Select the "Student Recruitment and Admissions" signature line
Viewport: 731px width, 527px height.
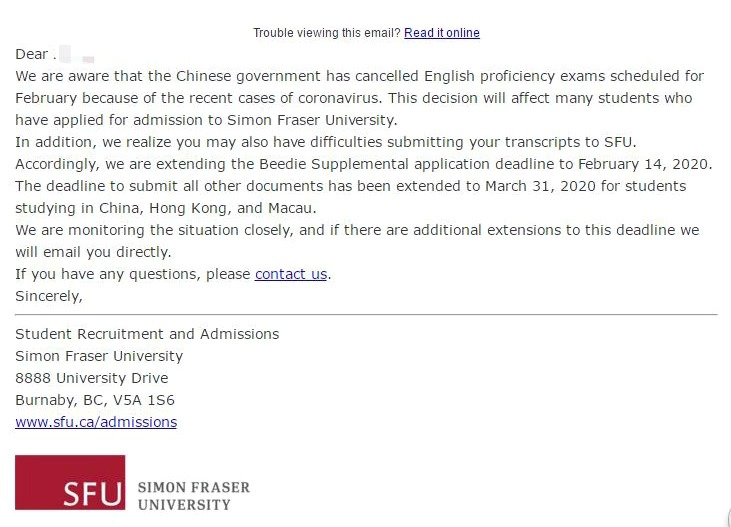tap(147, 334)
